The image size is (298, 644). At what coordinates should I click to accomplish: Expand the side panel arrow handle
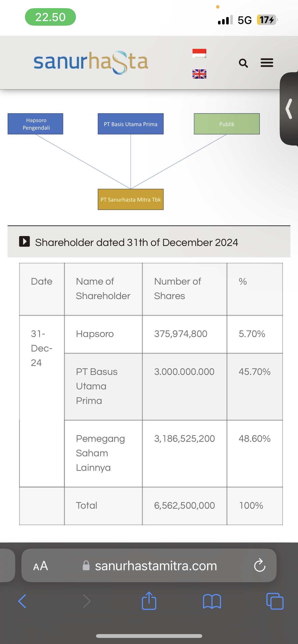pos(289,109)
